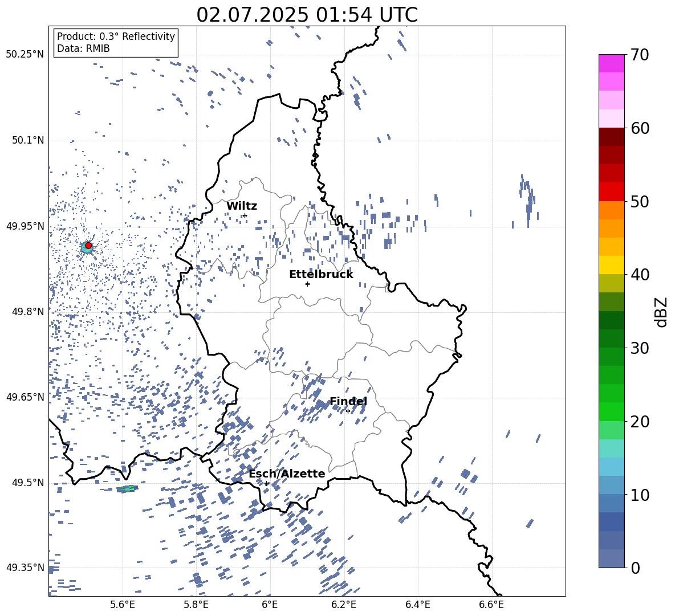Click the 49.8°N latitude label
Viewport: 675px width, 616px height.
27,311
